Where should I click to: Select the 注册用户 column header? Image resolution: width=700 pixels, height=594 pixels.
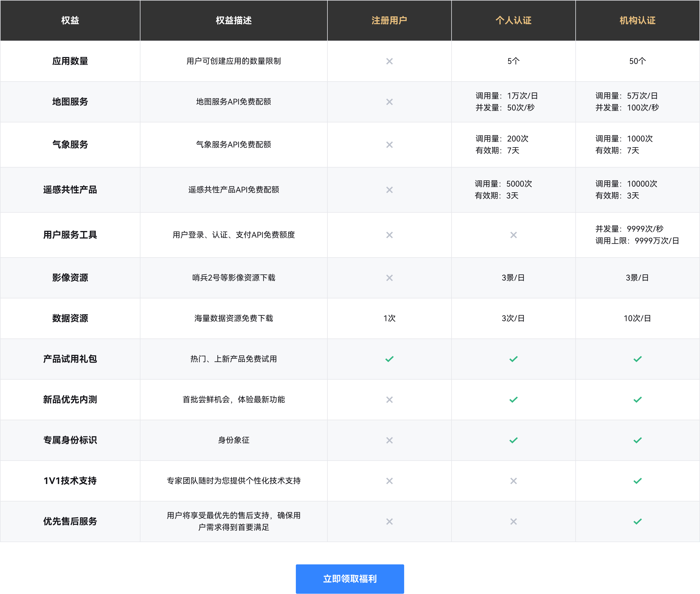click(x=389, y=21)
